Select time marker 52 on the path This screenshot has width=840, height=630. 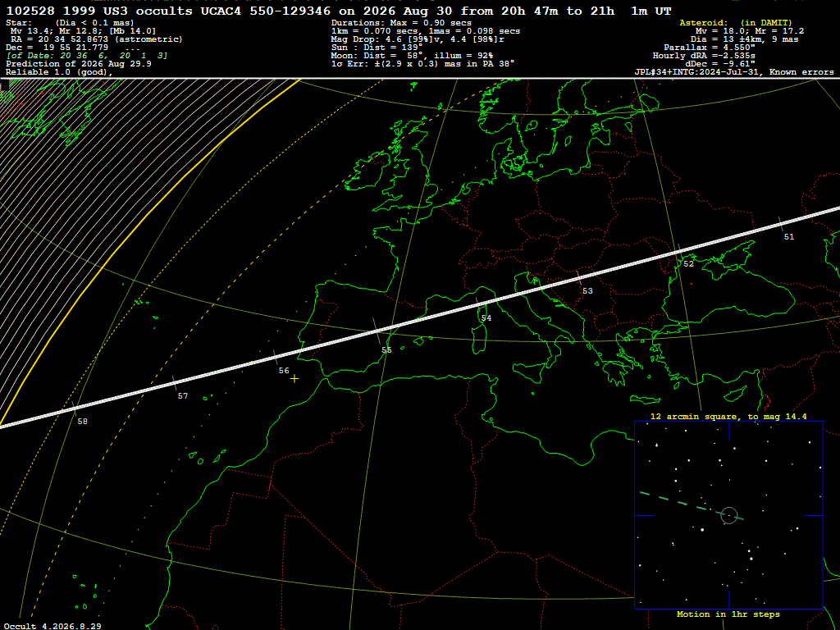pos(688,264)
